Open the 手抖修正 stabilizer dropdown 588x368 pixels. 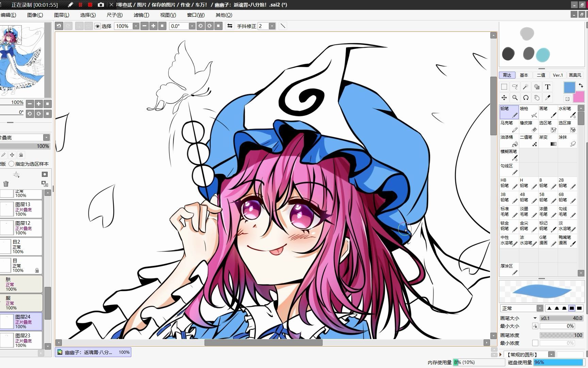click(272, 26)
